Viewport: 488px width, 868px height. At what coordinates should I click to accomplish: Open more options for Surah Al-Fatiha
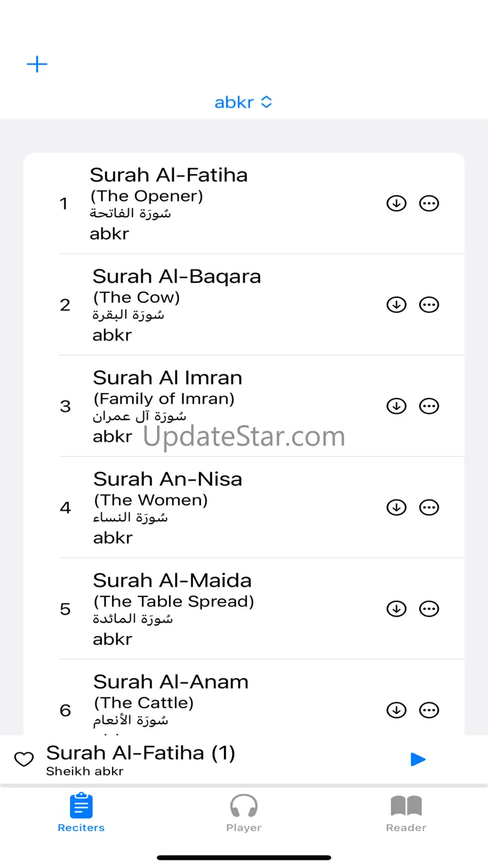pos(429,203)
